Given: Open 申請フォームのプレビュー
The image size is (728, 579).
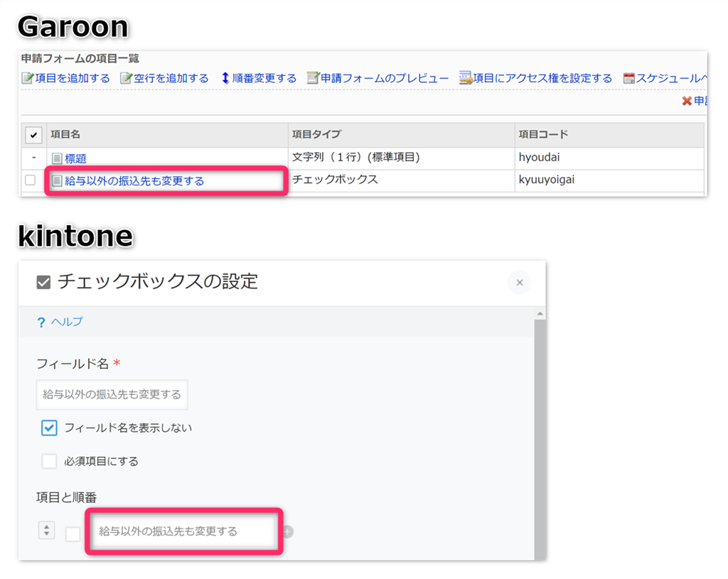Looking at the screenshot, I should [385, 78].
